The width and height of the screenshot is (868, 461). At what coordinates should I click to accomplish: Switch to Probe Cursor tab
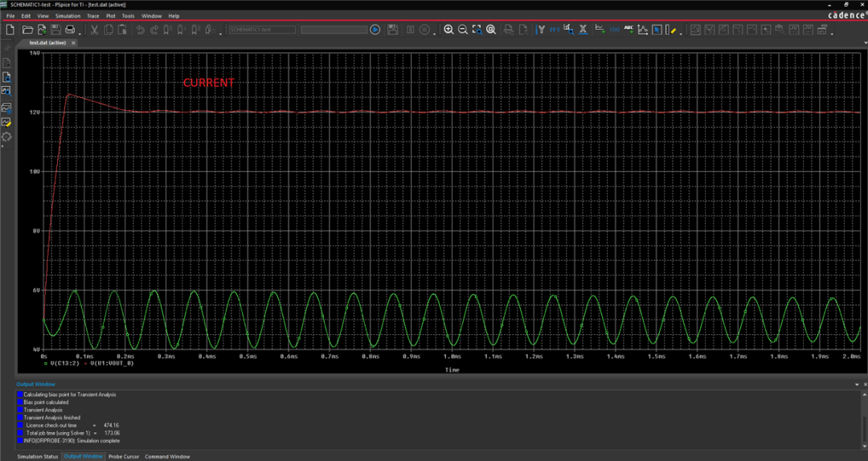[124, 456]
